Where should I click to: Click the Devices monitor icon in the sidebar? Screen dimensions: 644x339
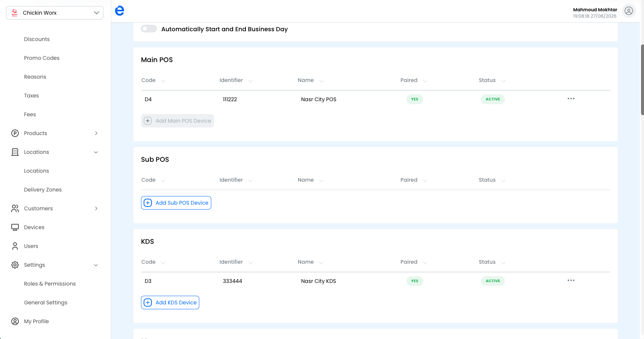(15, 227)
